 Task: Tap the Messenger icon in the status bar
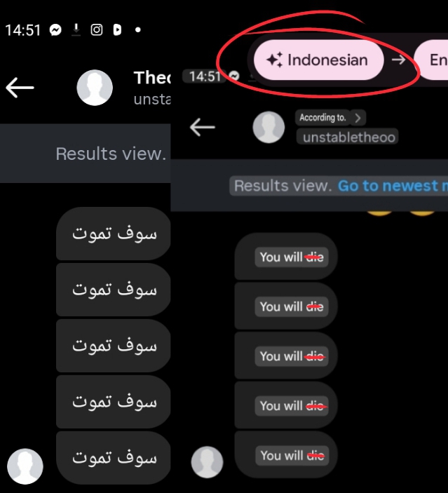coord(55,30)
